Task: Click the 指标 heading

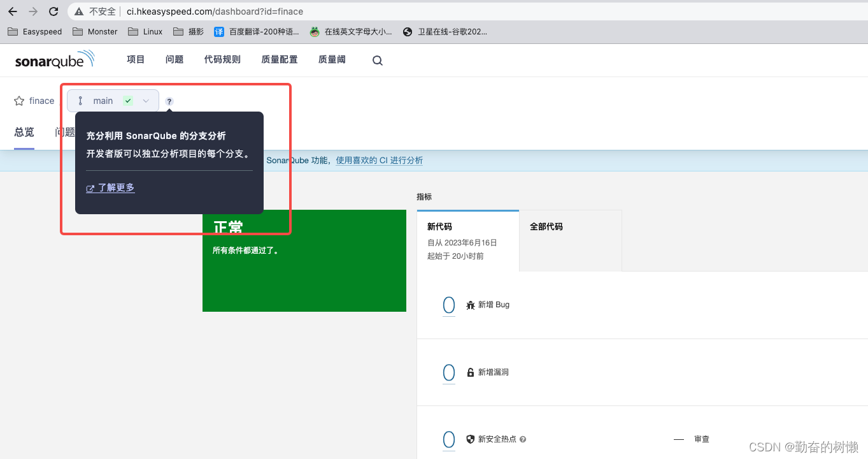Action: [x=424, y=197]
